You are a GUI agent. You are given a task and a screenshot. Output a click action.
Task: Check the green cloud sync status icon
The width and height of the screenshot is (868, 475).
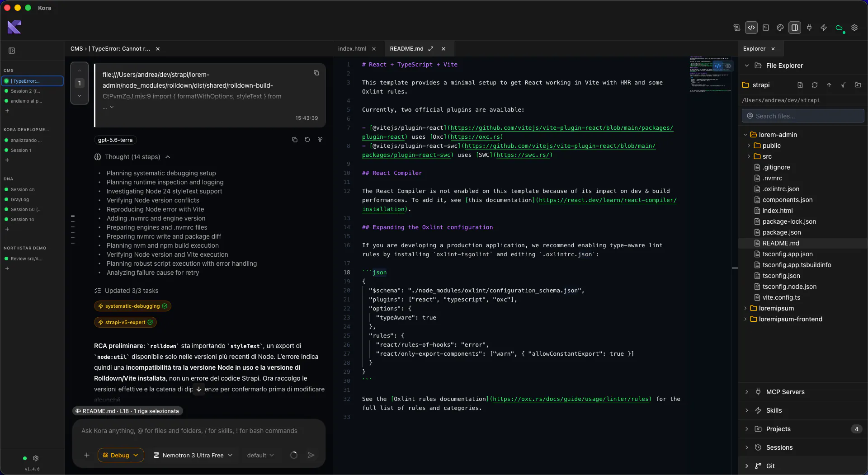(839, 28)
